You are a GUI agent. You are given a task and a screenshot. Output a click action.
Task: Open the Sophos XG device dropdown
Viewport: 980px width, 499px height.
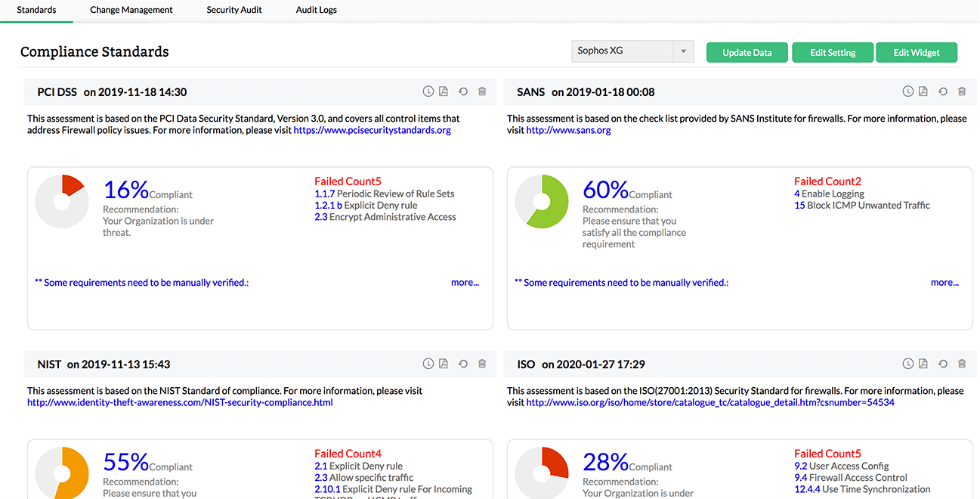[632, 51]
